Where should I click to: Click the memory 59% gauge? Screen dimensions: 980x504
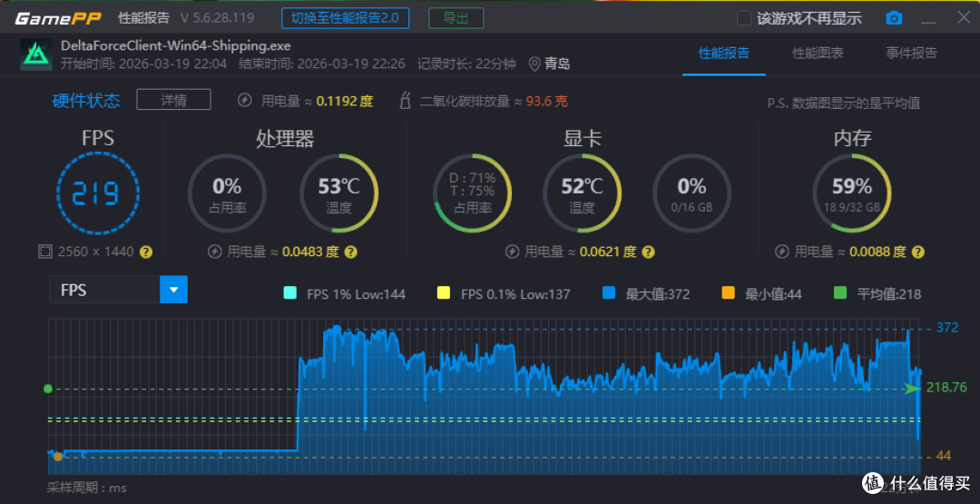coord(852,193)
